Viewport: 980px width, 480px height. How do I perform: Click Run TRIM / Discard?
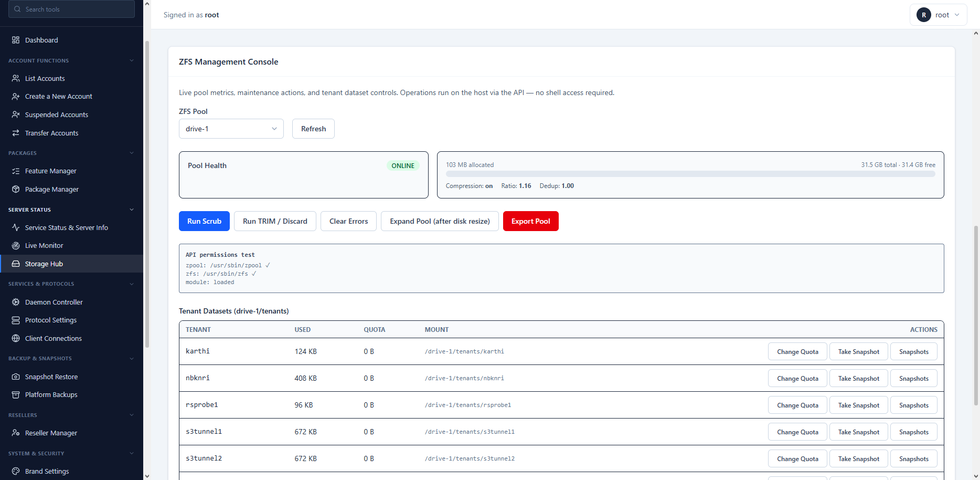point(275,221)
